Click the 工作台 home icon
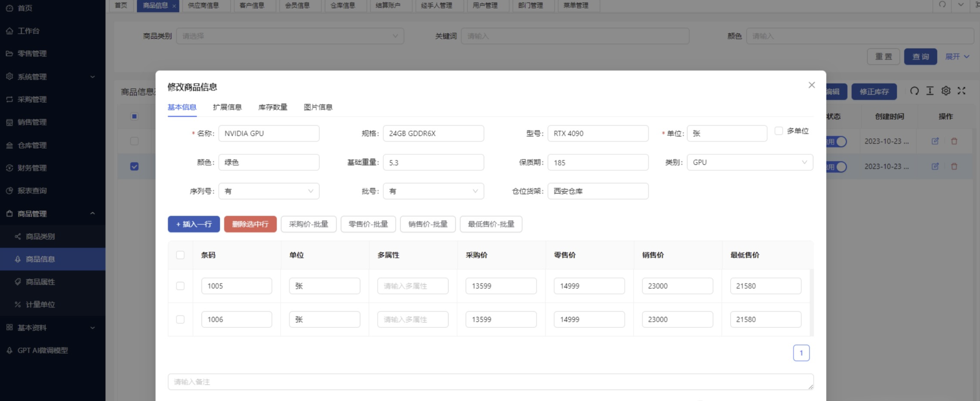This screenshot has height=401, width=980. (x=10, y=31)
